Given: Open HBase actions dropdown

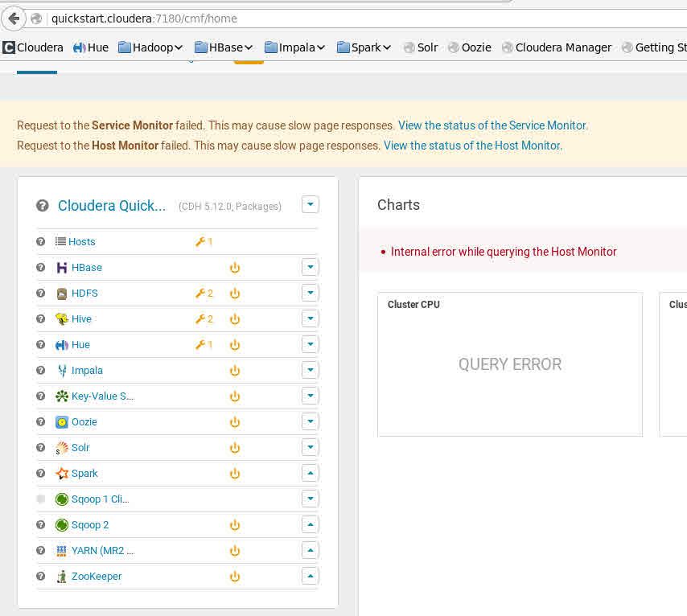Looking at the screenshot, I should [x=311, y=267].
